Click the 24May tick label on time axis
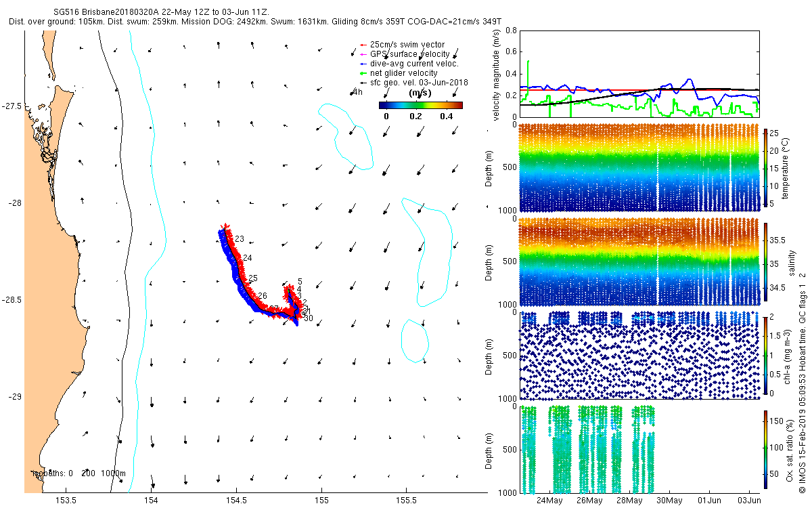 point(550,501)
